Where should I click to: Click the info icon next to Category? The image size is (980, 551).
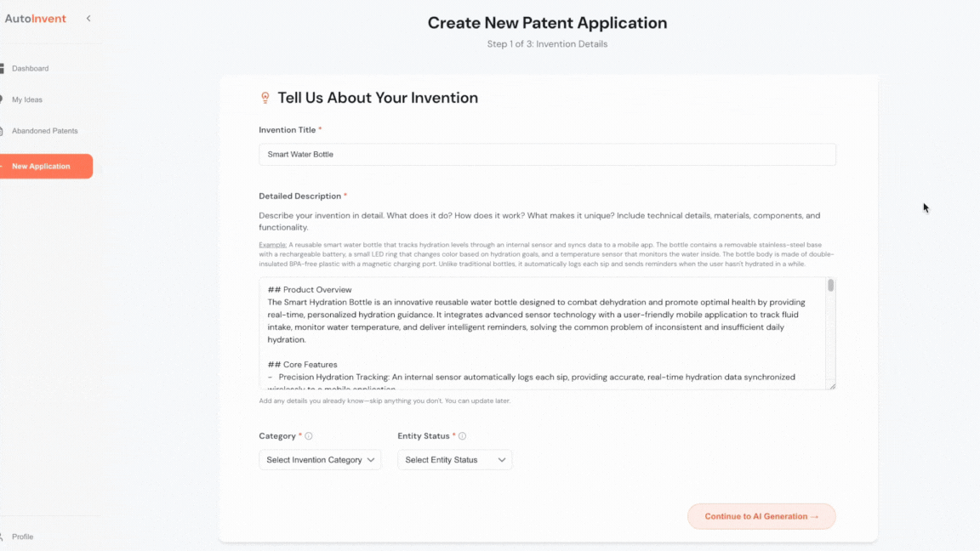[x=308, y=435]
